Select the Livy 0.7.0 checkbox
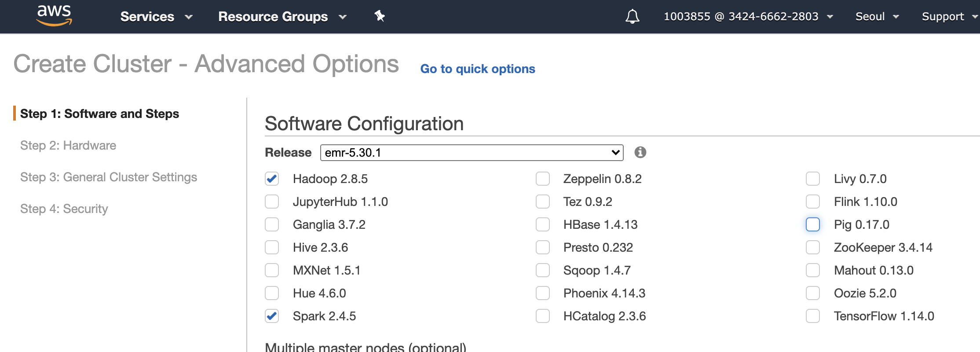The image size is (980, 352). click(x=813, y=179)
